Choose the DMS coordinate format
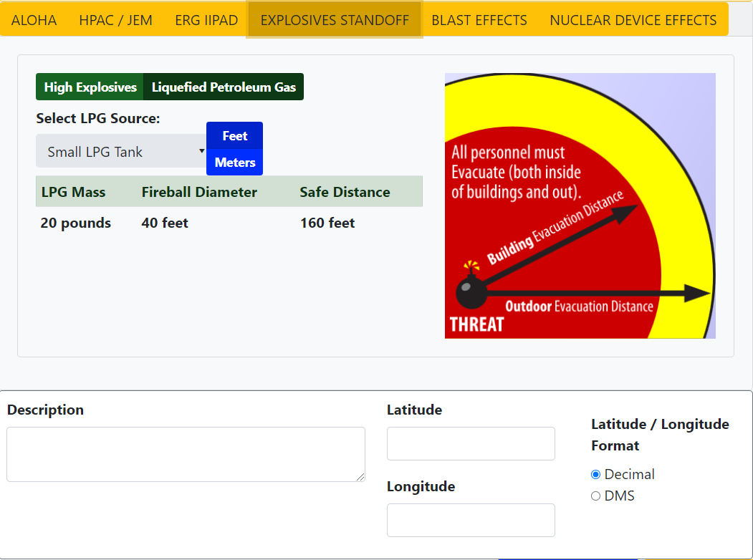Image resolution: width=753 pixels, height=560 pixels. (595, 496)
